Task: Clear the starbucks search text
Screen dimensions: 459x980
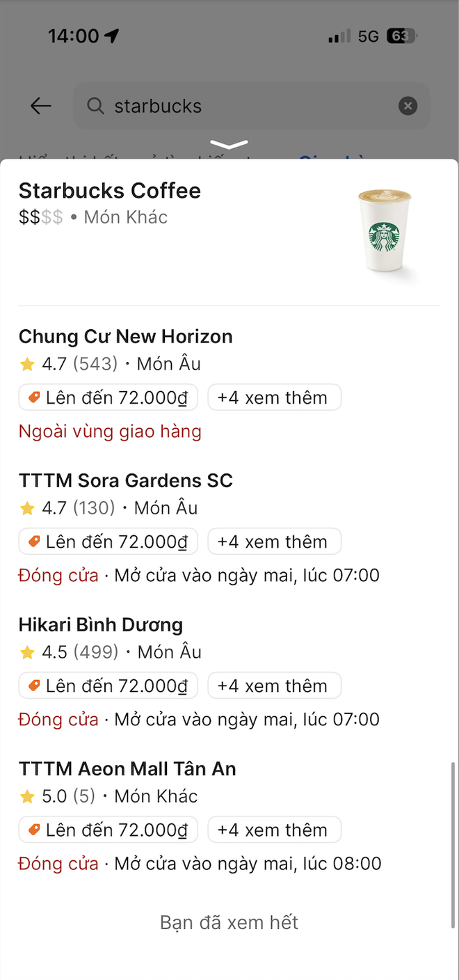Action: tap(408, 106)
